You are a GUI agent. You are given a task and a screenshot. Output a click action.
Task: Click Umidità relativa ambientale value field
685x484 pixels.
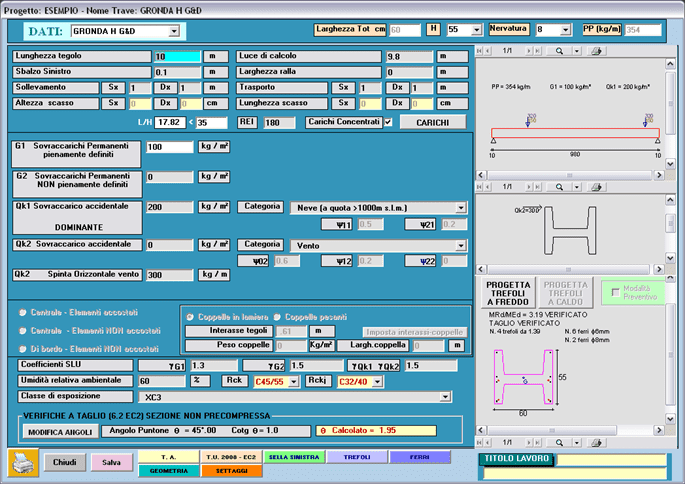(162, 381)
